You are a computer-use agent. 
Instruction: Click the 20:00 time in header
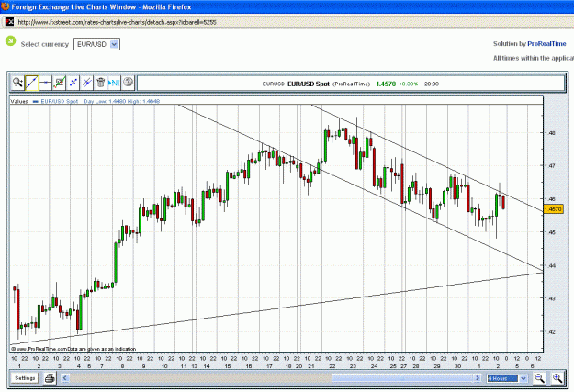point(432,84)
